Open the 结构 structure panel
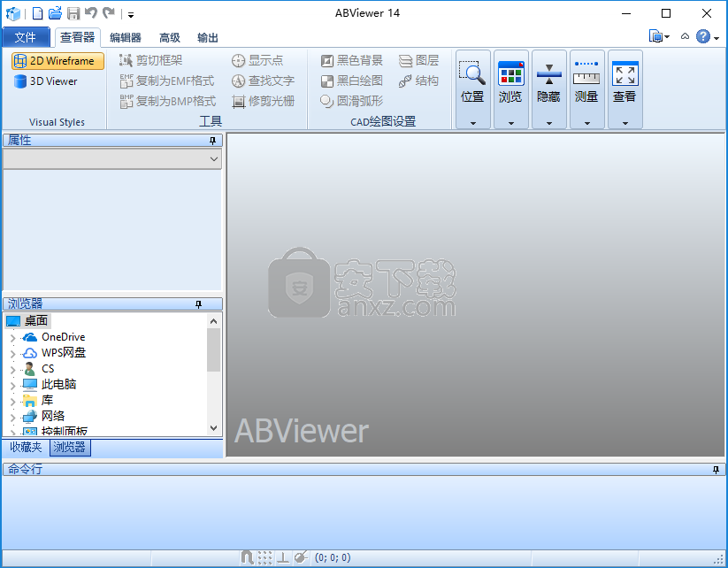This screenshot has height=568, width=728. tap(418, 81)
